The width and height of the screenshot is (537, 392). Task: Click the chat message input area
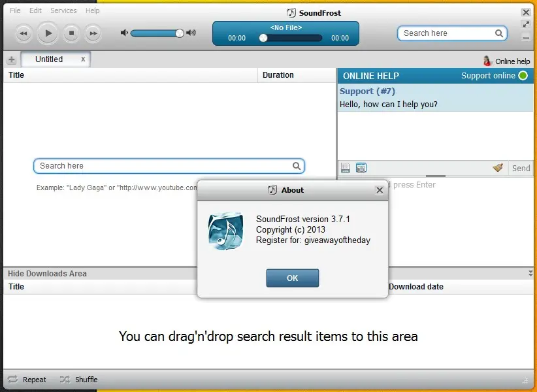click(461, 219)
